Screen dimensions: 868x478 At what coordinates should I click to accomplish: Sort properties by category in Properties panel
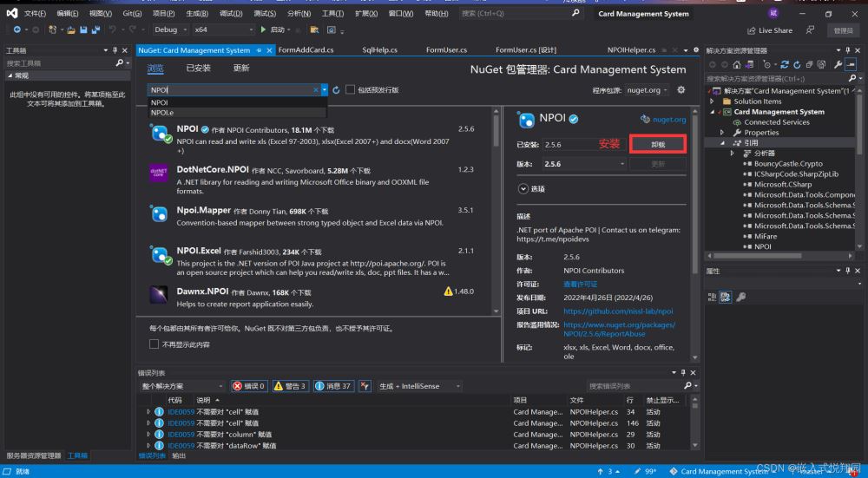coord(712,297)
